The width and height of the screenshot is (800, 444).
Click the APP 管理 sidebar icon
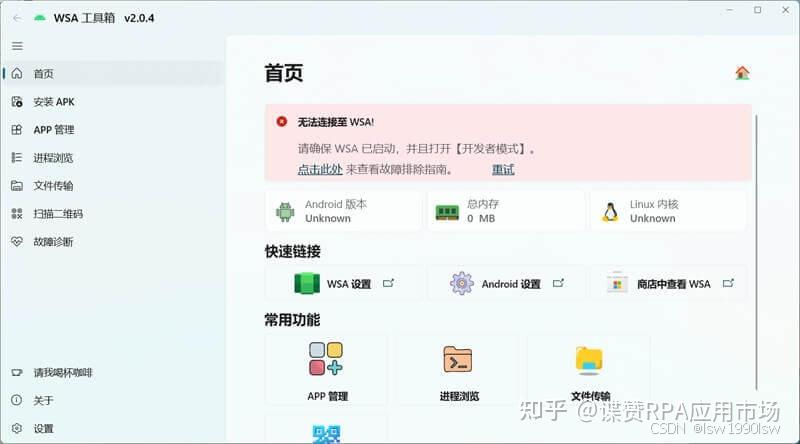(17, 130)
